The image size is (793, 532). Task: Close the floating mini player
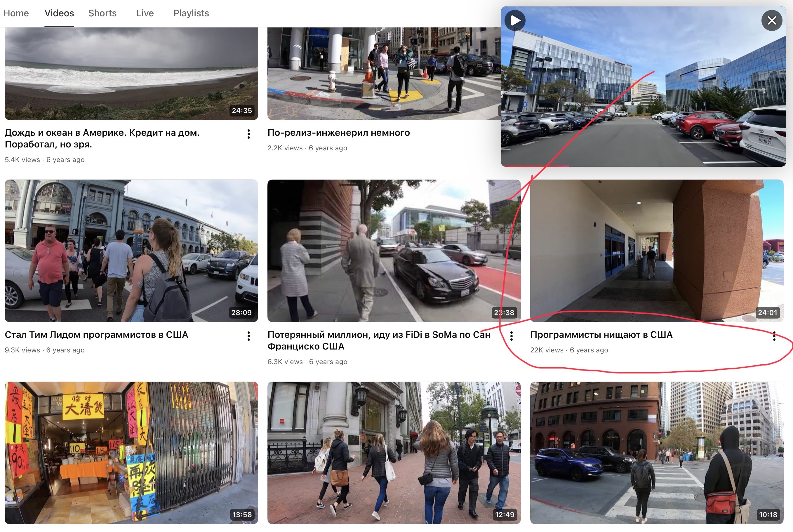click(x=772, y=21)
